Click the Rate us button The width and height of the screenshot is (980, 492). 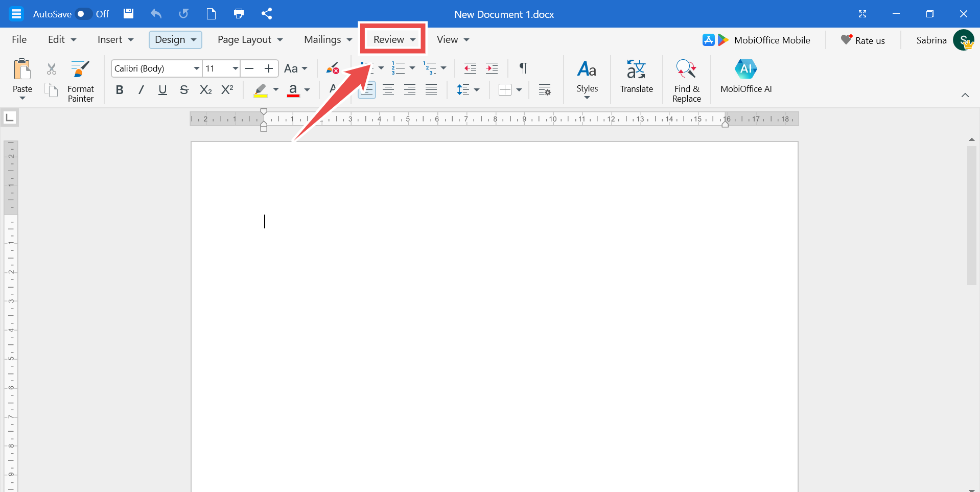pos(863,40)
